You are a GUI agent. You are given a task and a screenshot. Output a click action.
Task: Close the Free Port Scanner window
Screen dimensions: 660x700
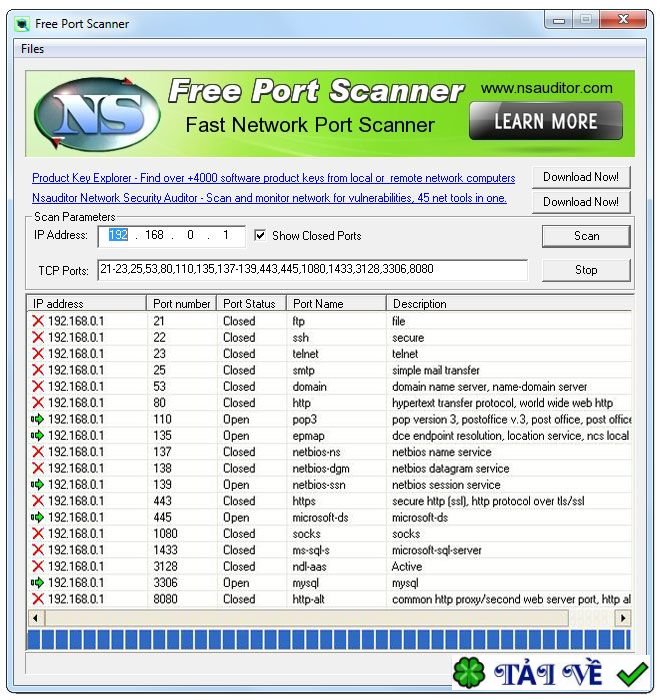tap(623, 19)
